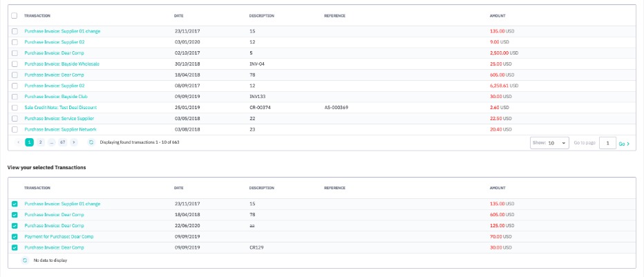Click the refresh icon next to 'No data to display'

[25, 260]
